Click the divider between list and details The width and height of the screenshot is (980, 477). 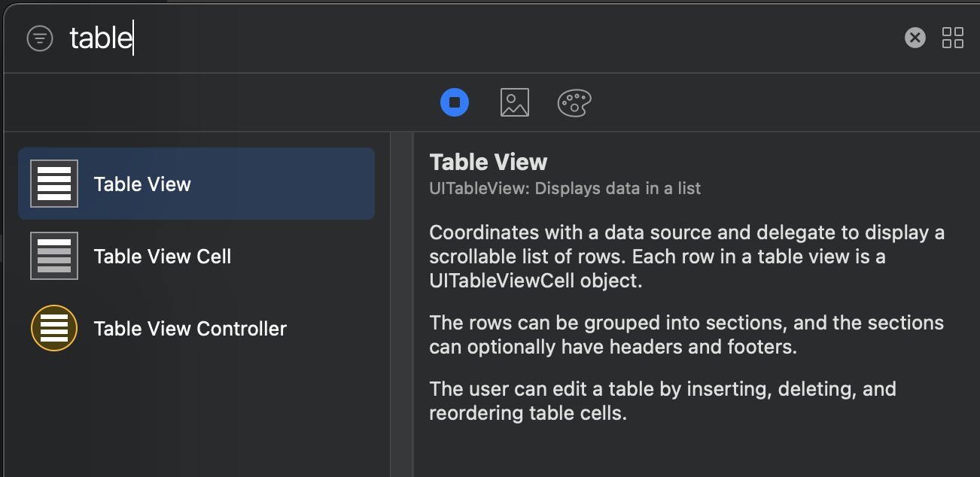click(402, 301)
